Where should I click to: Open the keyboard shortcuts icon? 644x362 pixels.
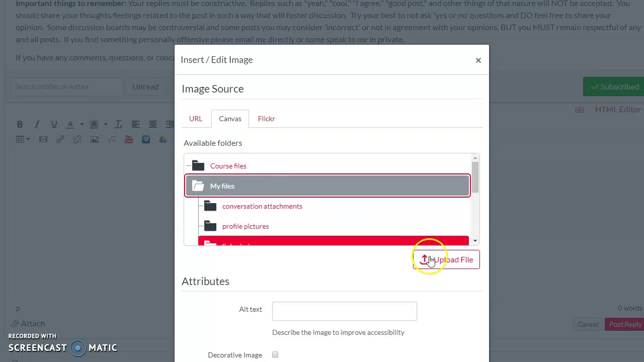pyautogui.click(x=580, y=110)
